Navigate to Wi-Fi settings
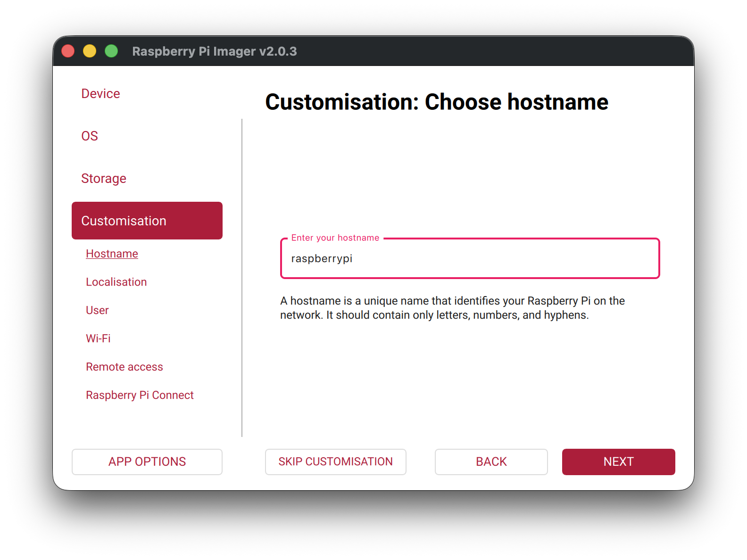The image size is (747, 560). tap(98, 338)
